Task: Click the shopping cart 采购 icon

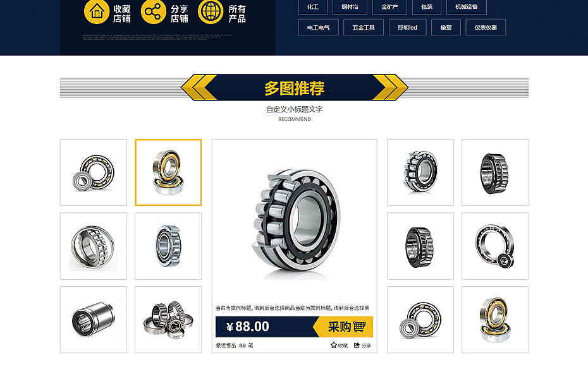Action: click(x=359, y=327)
